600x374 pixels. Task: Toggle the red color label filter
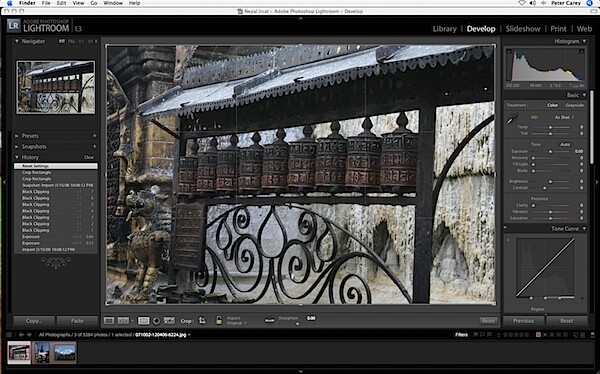point(538,335)
